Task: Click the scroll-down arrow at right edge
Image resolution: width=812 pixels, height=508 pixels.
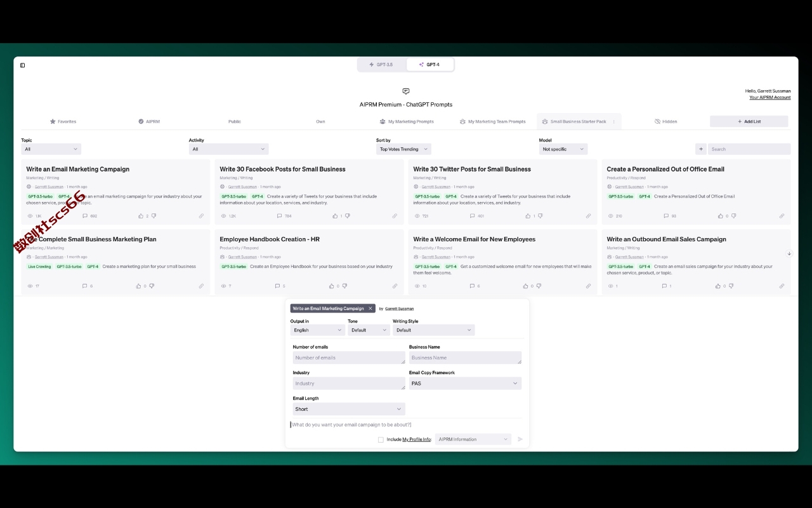Action: coord(789,253)
